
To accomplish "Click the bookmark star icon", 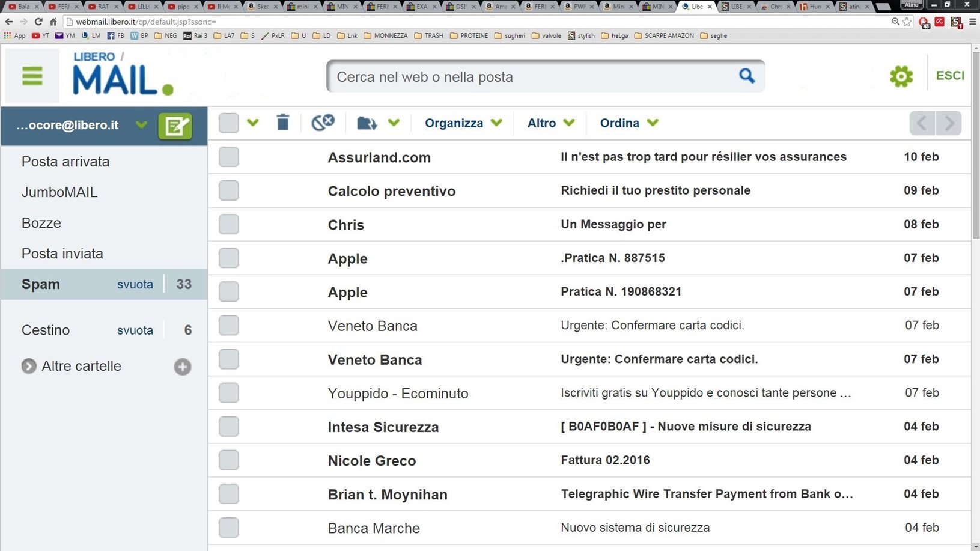I will [x=907, y=22].
